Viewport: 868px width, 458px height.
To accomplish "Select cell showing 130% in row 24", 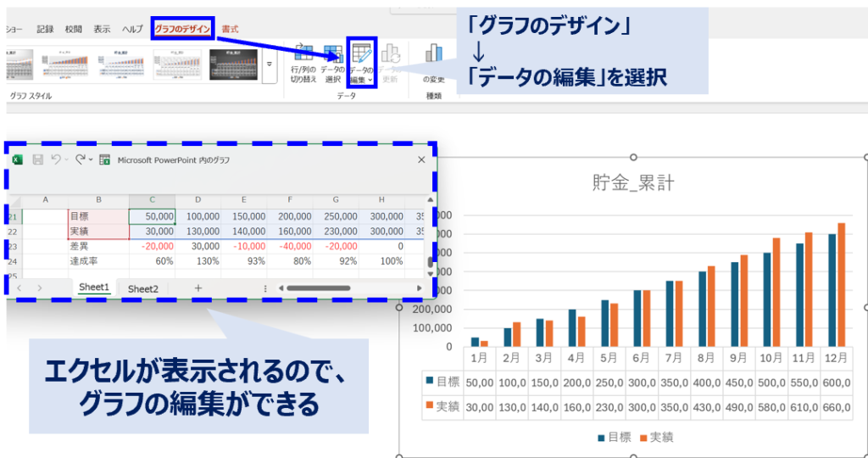I will (198, 261).
